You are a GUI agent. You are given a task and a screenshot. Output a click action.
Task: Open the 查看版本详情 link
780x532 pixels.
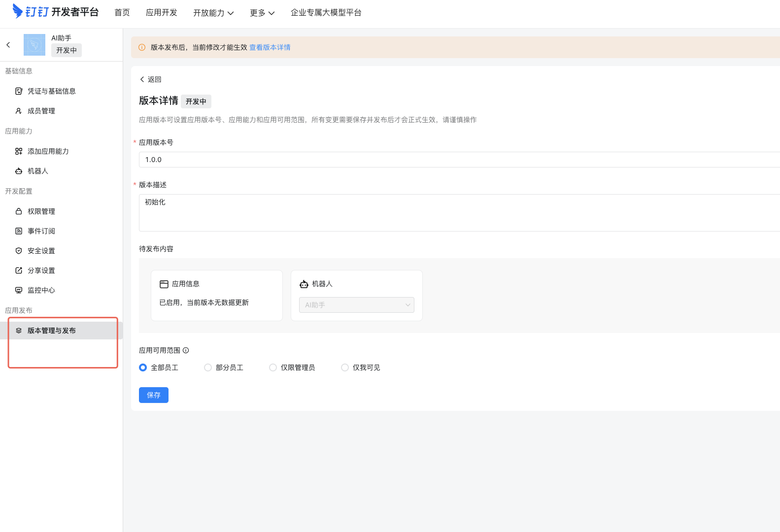point(270,47)
